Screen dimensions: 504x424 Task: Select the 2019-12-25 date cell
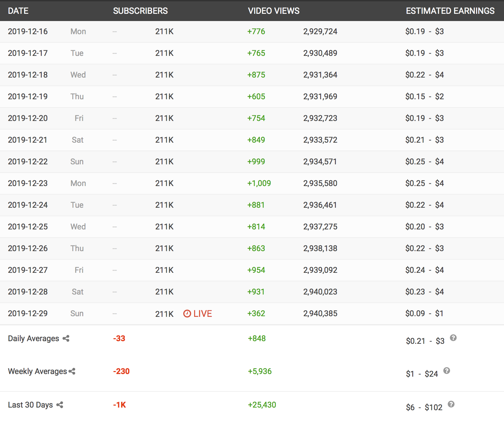coord(28,227)
